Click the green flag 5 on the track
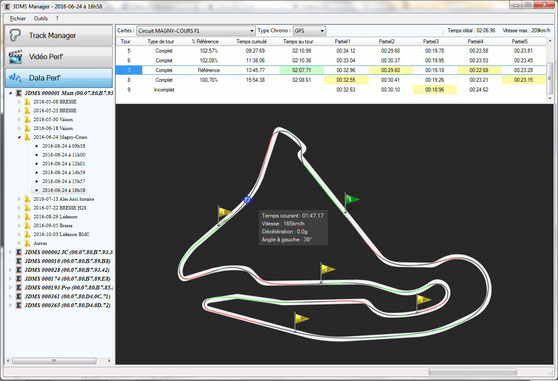Screen dimensions: 558x381 click(351, 202)
